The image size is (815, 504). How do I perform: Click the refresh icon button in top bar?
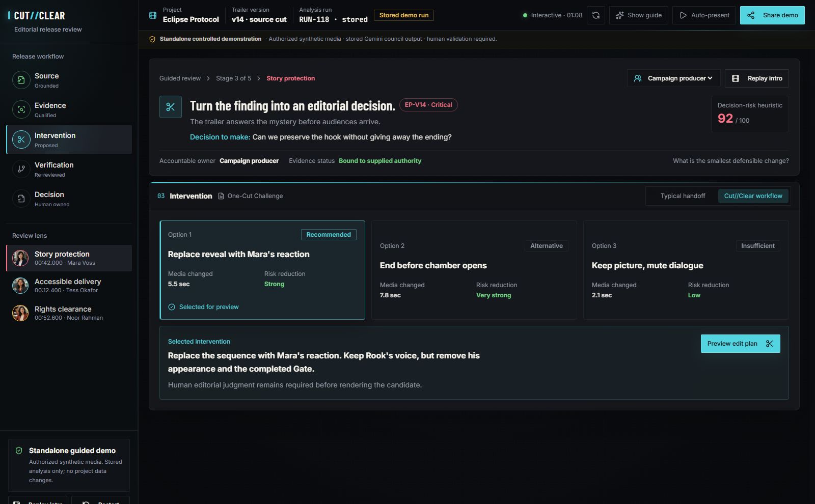click(596, 15)
